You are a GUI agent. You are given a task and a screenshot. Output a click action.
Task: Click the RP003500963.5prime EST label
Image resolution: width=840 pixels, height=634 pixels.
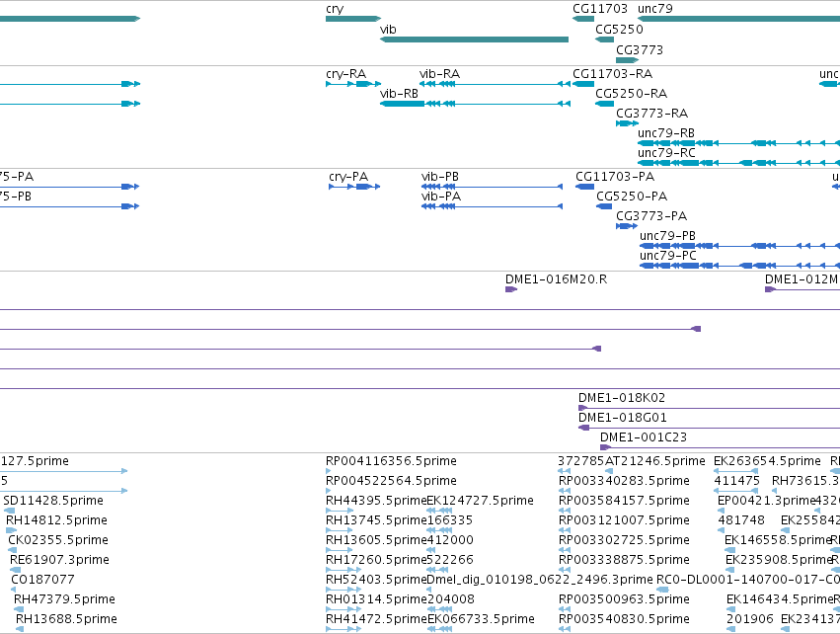[624, 600]
